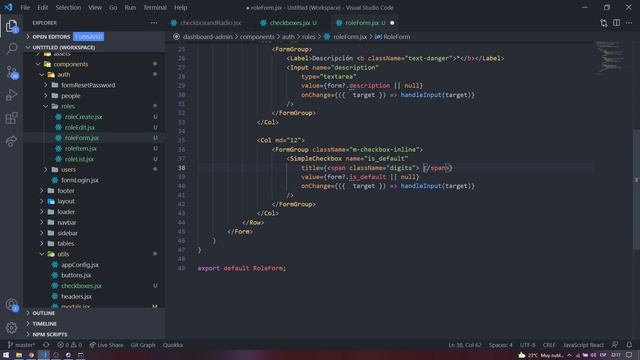The height and width of the screenshot is (360, 640).
Task: Click the 1 UNSAVED badge in Open Editors
Action: point(89,37)
